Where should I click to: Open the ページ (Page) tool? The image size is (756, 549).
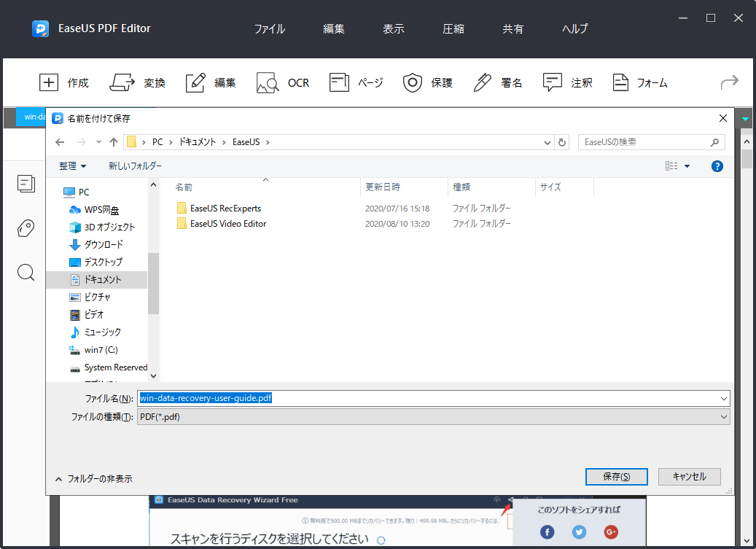pos(356,82)
